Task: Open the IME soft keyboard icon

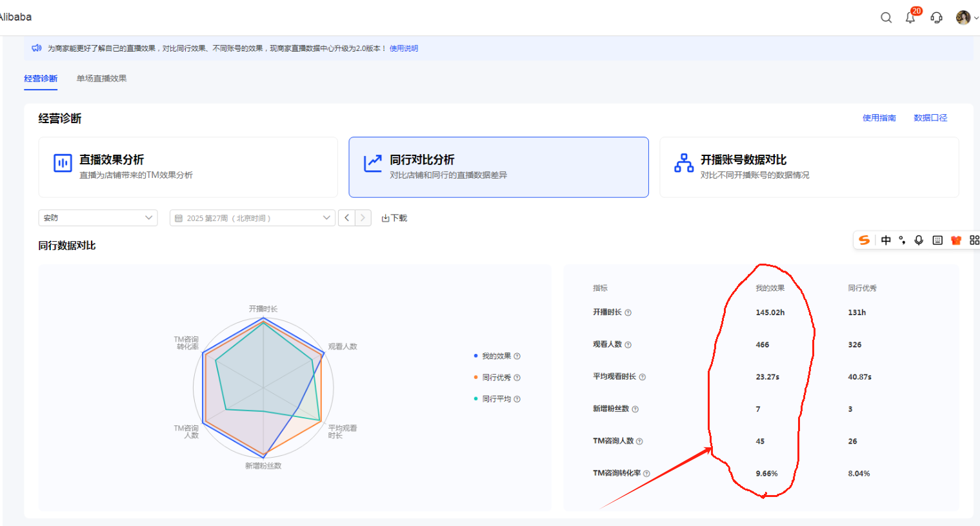Action: [x=937, y=240]
